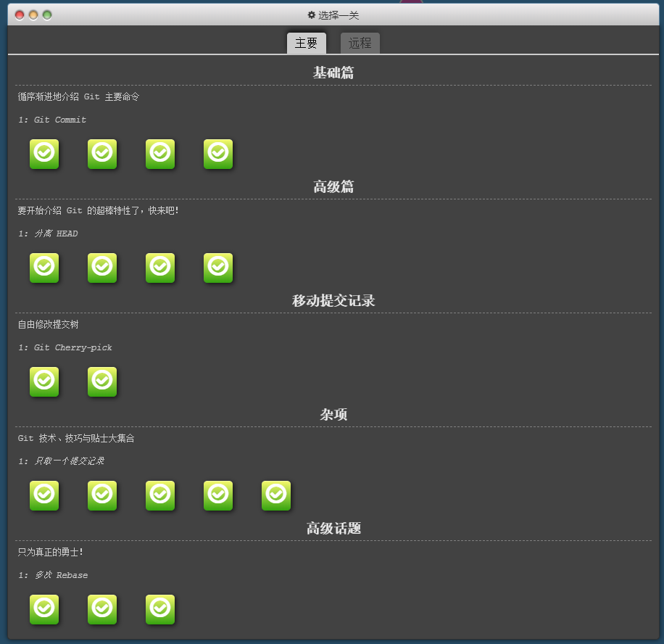Open the third level icon under 杂项
This screenshot has height=644, width=664.
(160, 495)
